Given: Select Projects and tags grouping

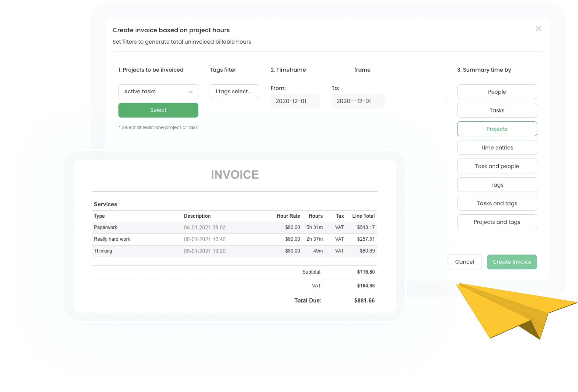Looking at the screenshot, I should [497, 222].
